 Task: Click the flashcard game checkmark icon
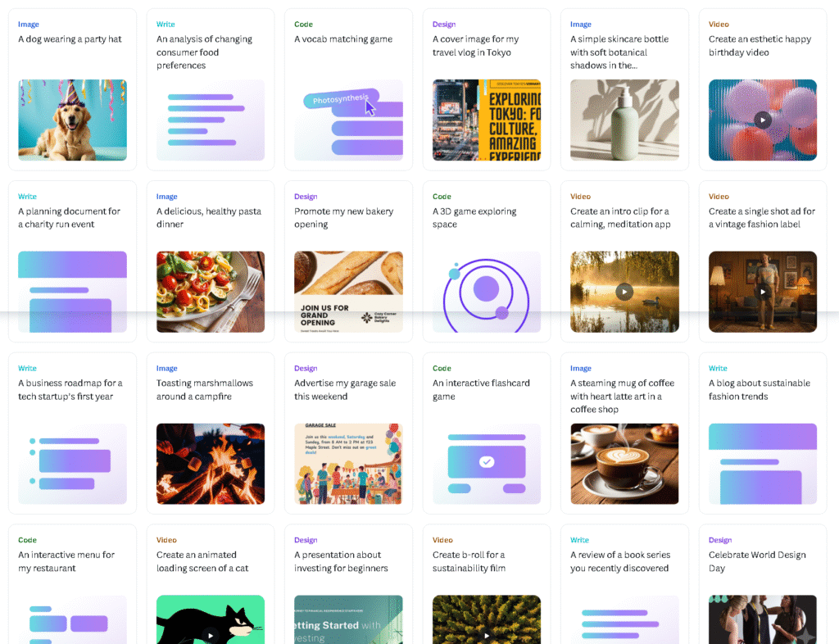486,463
